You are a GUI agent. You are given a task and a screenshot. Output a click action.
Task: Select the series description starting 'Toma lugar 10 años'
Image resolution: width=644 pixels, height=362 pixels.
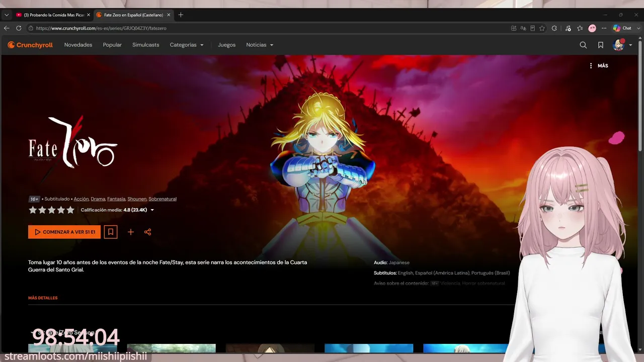click(168, 266)
